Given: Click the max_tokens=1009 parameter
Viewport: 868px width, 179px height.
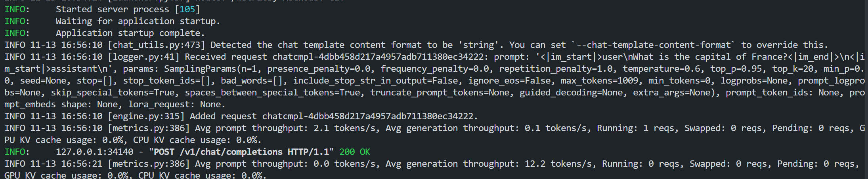Looking at the screenshot, I should tap(599, 80).
